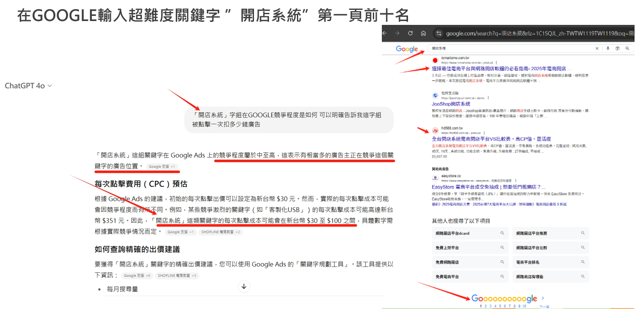
Task: Open the 2025電商開店方案 sitelink under EasyStore
Action: pos(450,204)
